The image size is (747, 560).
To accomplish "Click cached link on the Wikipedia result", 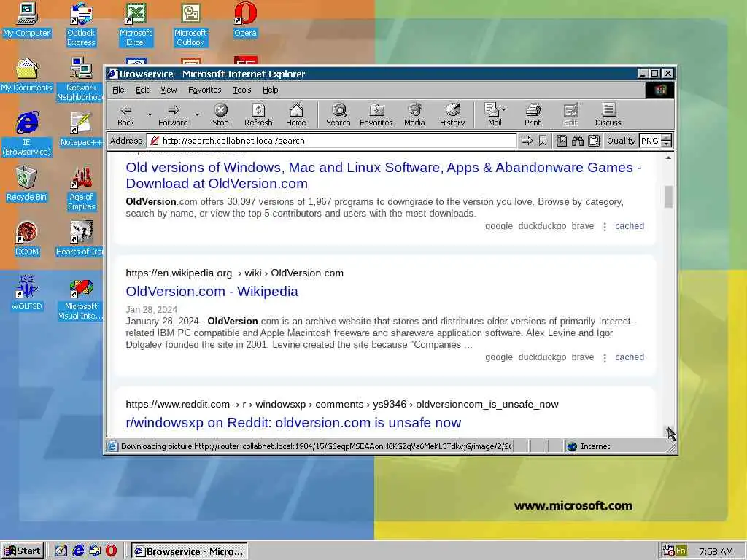I will (x=630, y=357).
